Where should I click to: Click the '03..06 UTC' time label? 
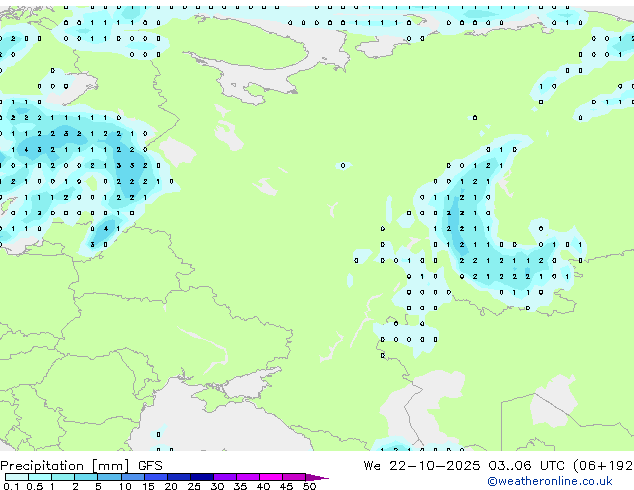tap(526, 466)
